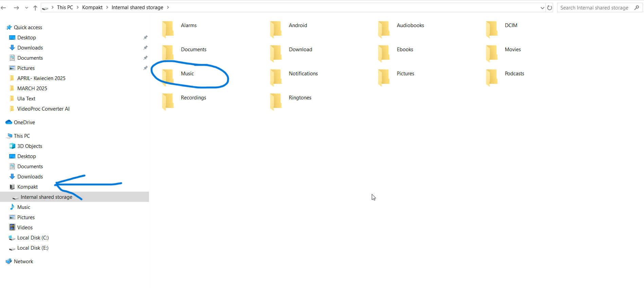The height and width of the screenshot is (288, 644).
Task: Open the Ebooks folder icon
Action: pos(384,53)
